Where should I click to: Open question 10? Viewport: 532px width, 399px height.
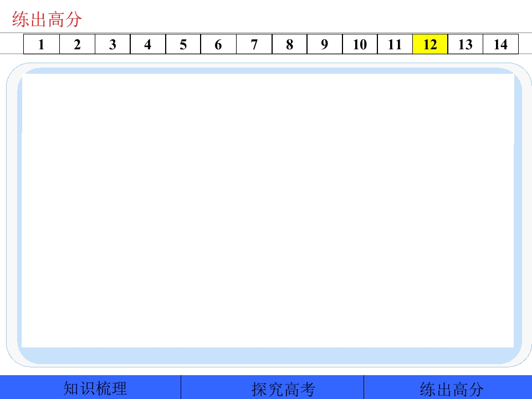[x=360, y=44]
